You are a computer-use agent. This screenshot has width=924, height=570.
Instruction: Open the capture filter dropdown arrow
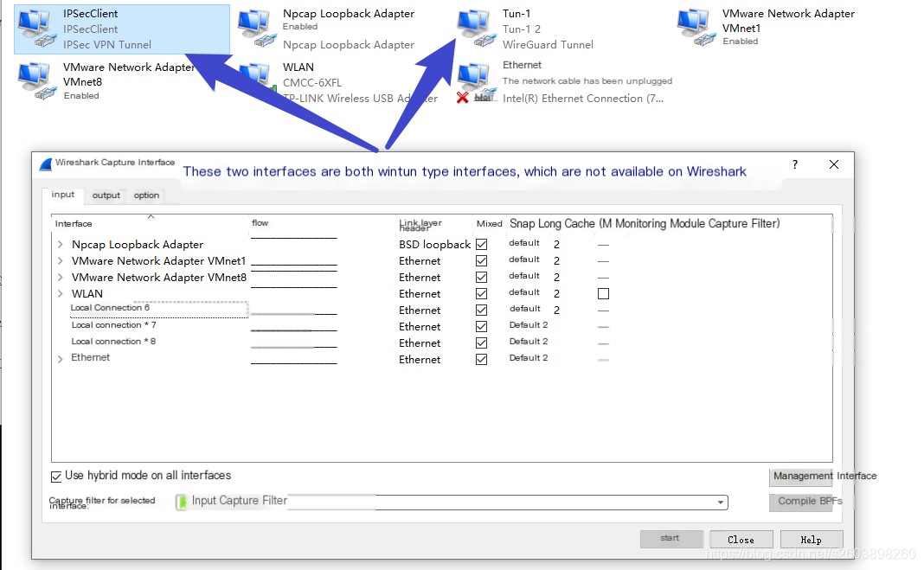tap(720, 503)
